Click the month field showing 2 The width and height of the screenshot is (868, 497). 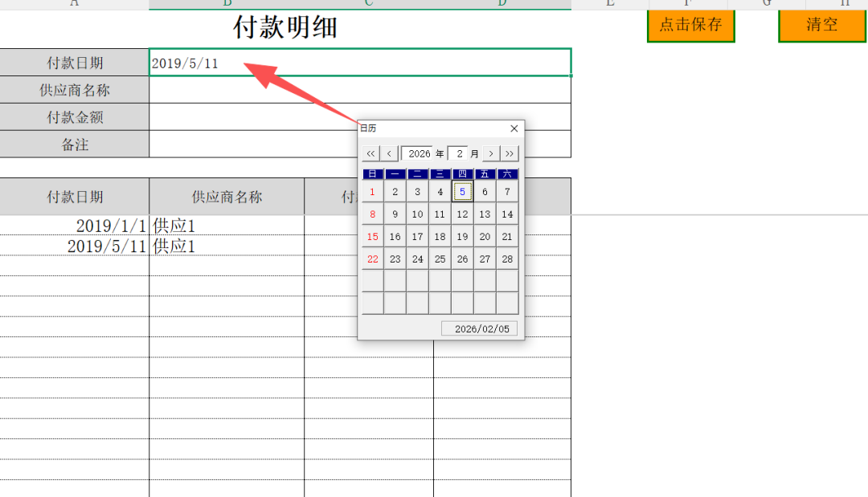click(x=459, y=153)
